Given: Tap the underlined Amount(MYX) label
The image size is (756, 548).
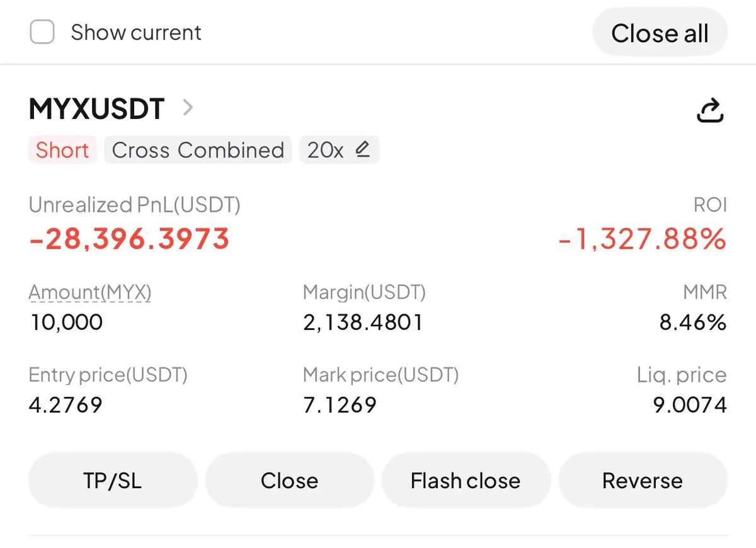Looking at the screenshot, I should click(x=90, y=292).
